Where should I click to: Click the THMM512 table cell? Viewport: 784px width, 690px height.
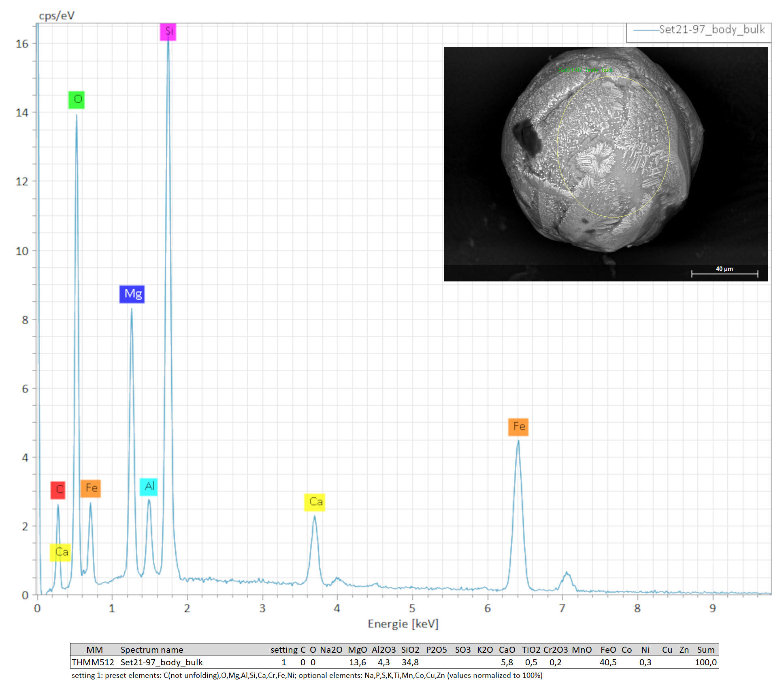tap(93, 662)
